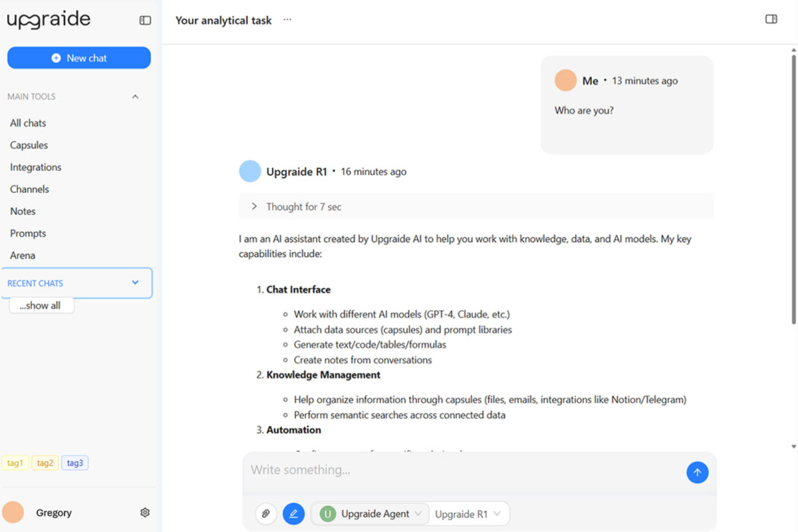Viewport: 798px width, 532px height.
Task: Click the 16 minutes ago timestamp
Action: (374, 172)
